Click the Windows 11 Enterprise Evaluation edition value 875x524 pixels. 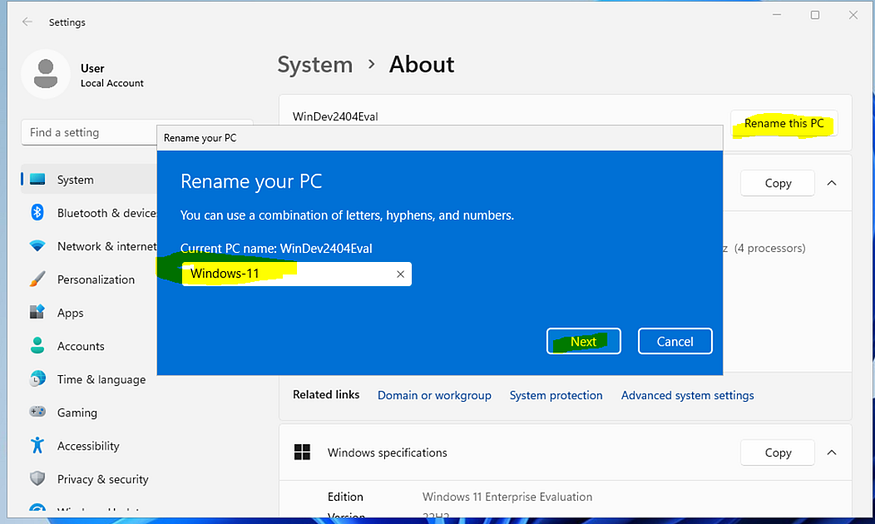(507, 497)
